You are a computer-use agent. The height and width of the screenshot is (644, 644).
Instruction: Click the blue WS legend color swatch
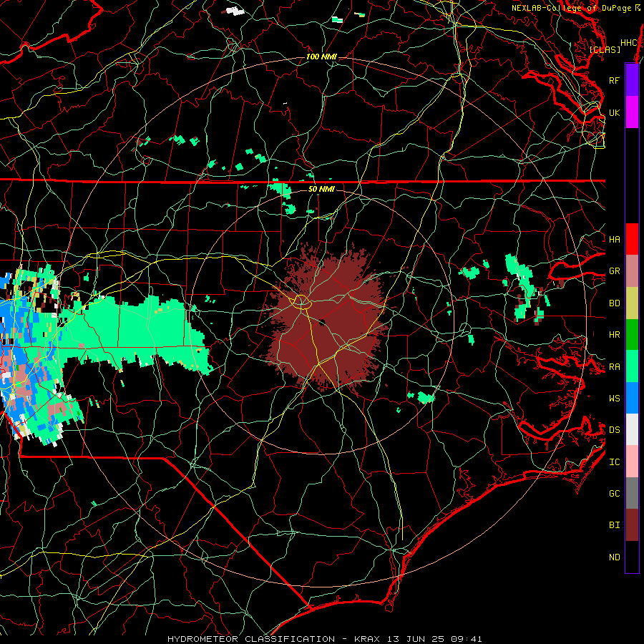(x=632, y=398)
